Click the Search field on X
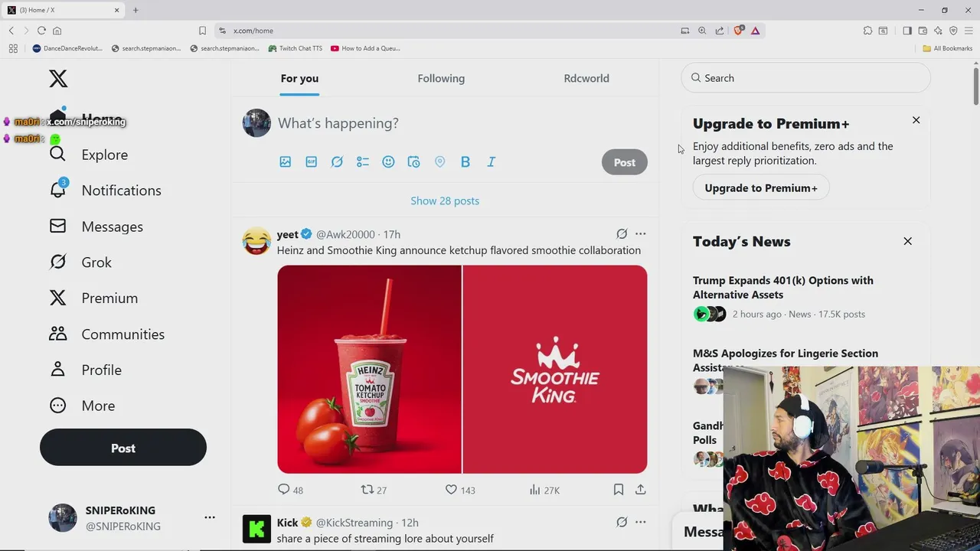The height and width of the screenshot is (551, 980). [805, 78]
